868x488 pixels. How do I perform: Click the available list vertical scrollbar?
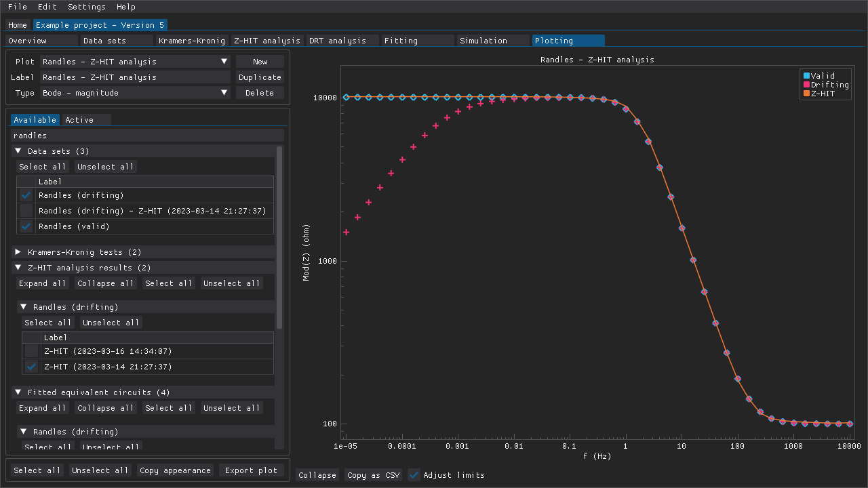coord(279,237)
